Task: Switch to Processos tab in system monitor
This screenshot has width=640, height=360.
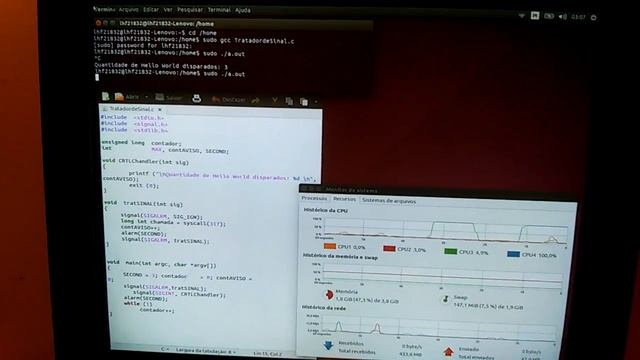Action: (x=314, y=198)
